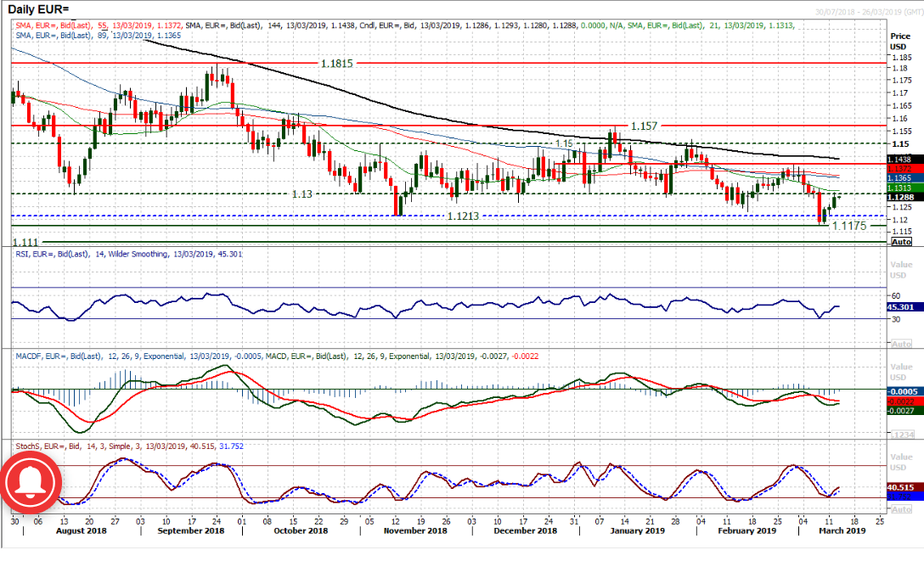Click the 1.1213 support level label
This screenshot has height=561, width=924.
pyautogui.click(x=467, y=216)
